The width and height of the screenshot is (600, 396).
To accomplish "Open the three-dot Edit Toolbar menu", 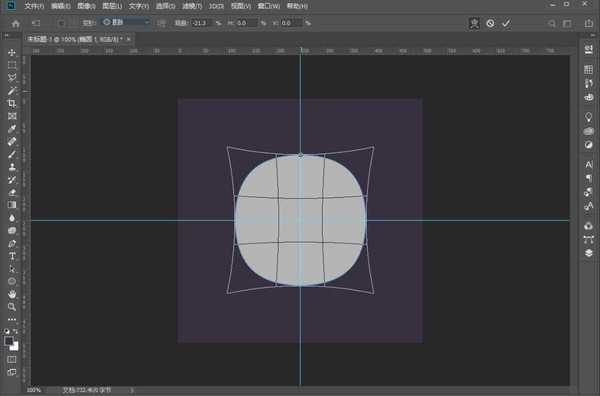I will (12, 319).
